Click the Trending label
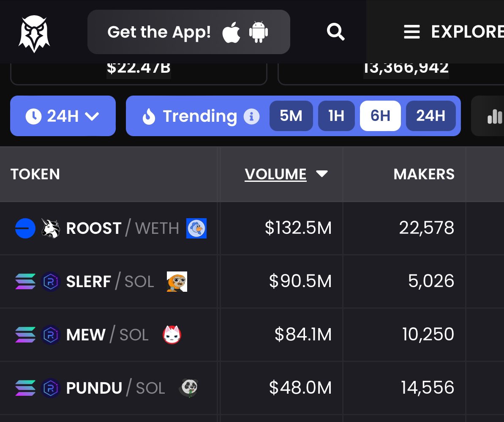 pos(200,116)
